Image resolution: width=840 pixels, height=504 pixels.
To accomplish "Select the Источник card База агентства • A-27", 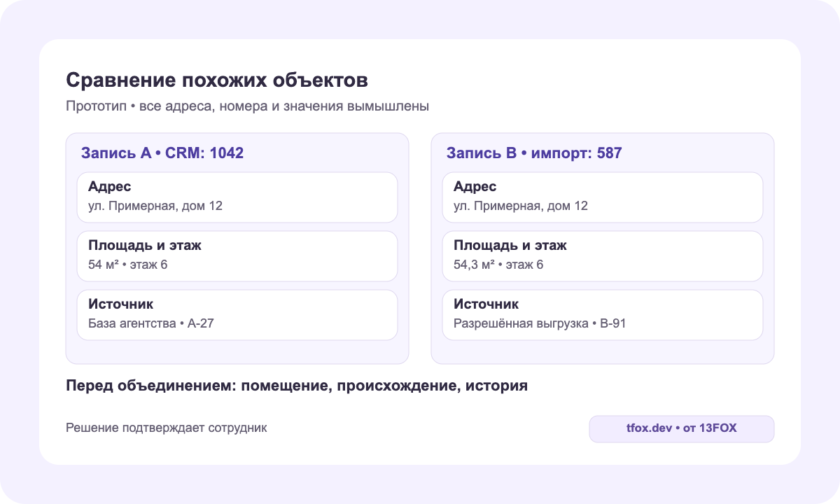I will [x=237, y=315].
